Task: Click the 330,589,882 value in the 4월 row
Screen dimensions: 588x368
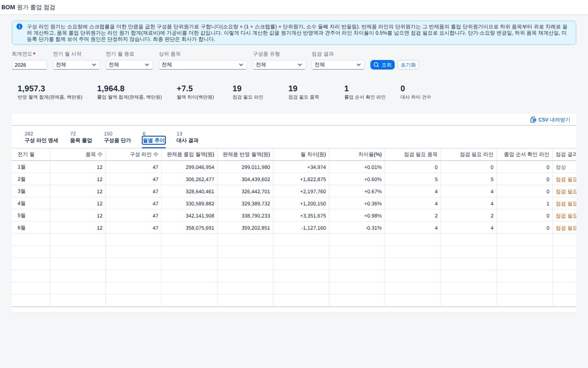Action: pyautogui.click(x=200, y=204)
